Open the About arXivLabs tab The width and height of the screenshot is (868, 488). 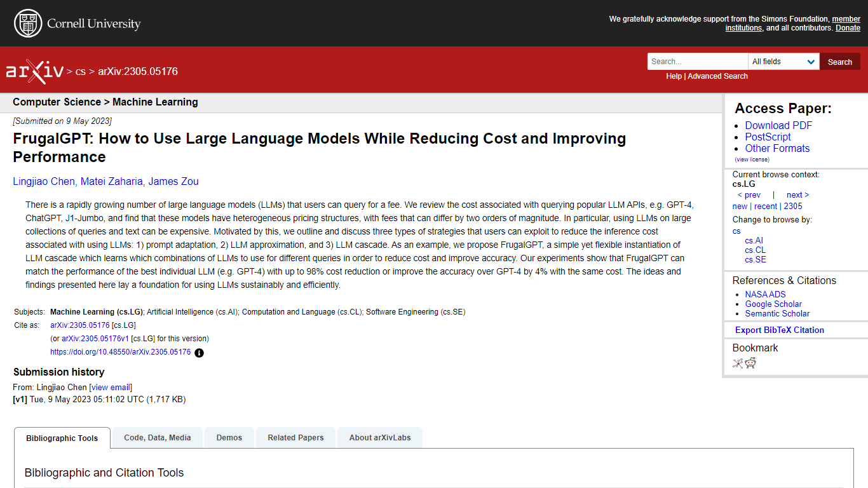[x=379, y=438]
